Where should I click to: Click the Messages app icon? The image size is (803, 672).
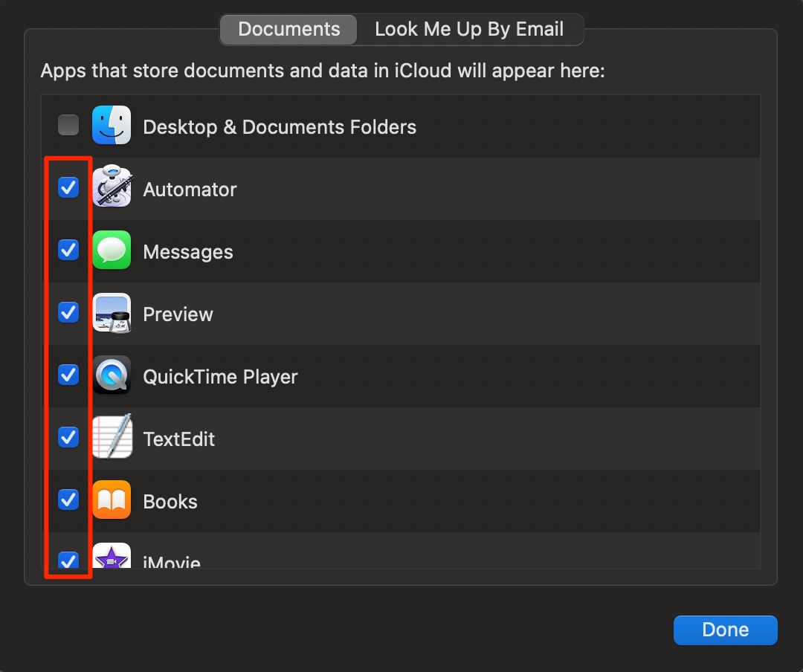coord(112,251)
